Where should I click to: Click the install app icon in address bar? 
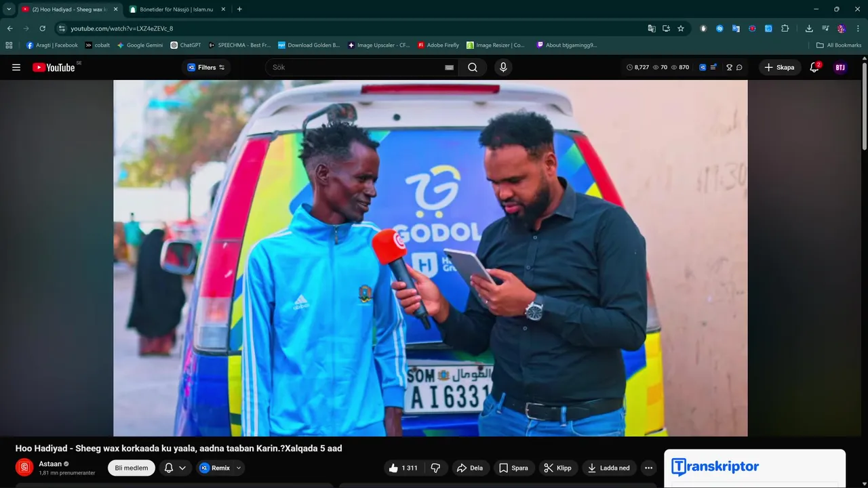click(666, 28)
